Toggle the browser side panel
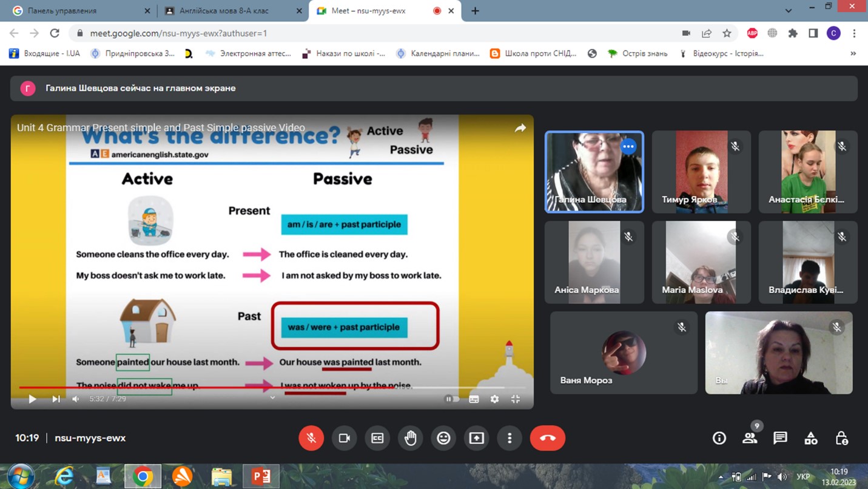Screen dimensions: 868x489 tap(813, 33)
